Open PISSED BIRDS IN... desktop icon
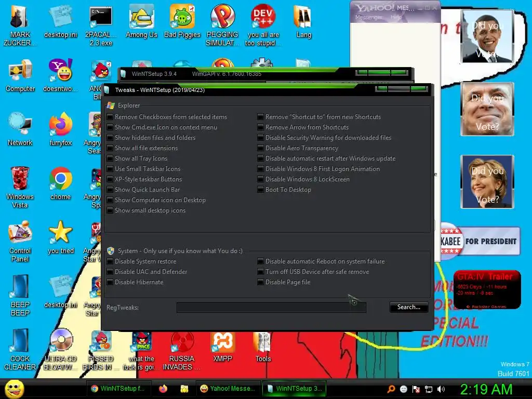This screenshot has height=399, width=532. coord(101,350)
